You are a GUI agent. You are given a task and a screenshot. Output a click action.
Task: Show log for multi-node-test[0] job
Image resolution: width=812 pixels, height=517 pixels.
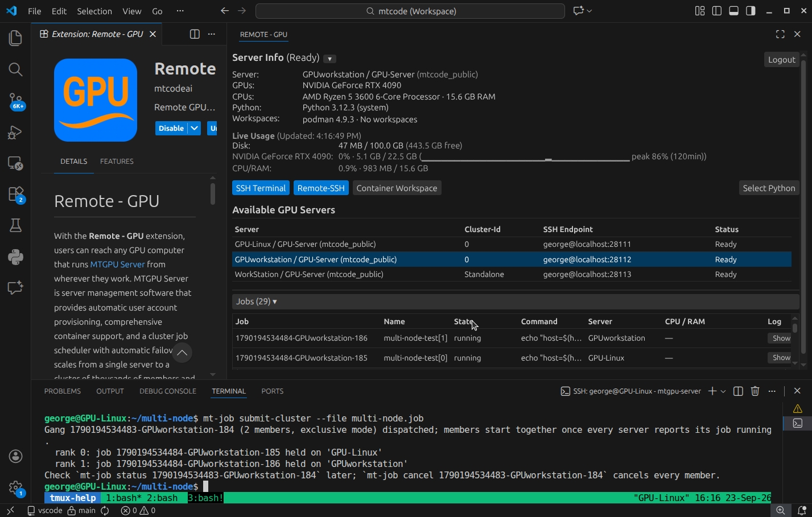[x=781, y=358]
